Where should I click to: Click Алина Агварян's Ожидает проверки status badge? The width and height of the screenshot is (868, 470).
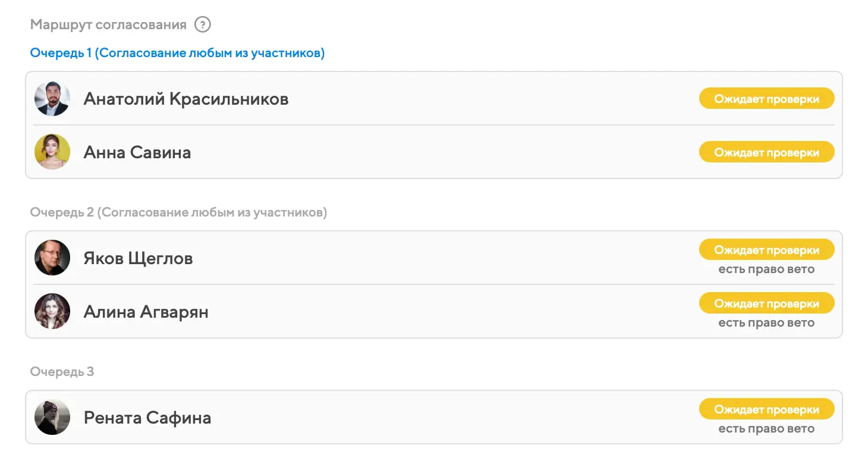click(766, 303)
